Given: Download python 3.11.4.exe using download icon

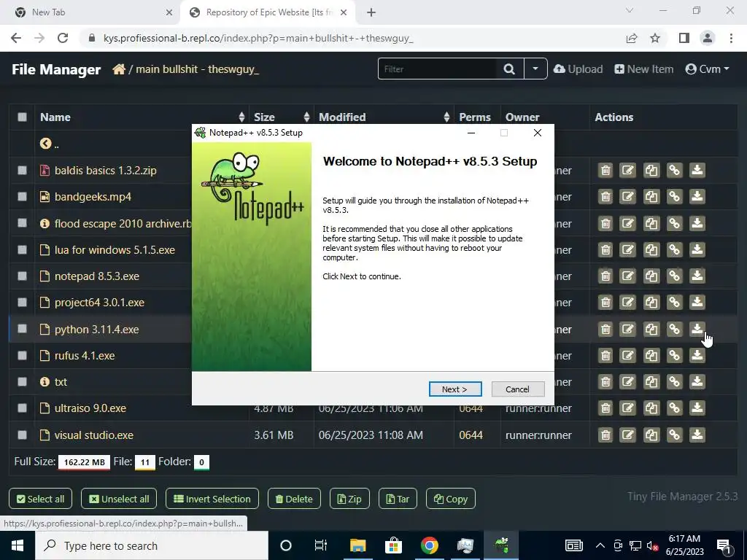Looking at the screenshot, I should (x=697, y=329).
